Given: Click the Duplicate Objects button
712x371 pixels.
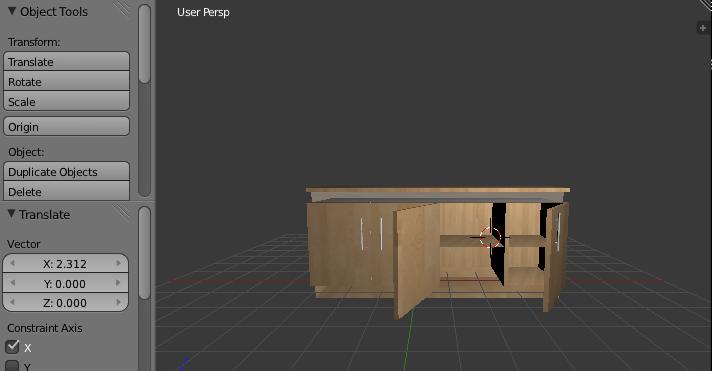Looking at the screenshot, I should 66,172.
